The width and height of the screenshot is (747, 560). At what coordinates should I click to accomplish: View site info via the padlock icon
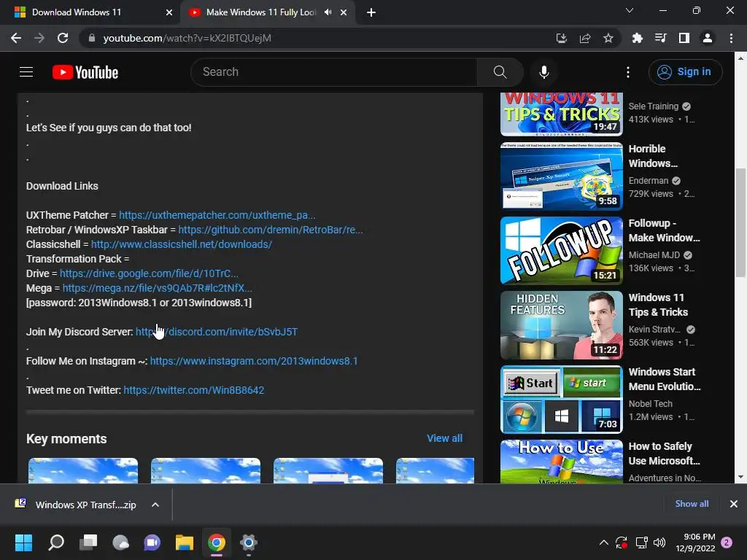(x=92, y=38)
